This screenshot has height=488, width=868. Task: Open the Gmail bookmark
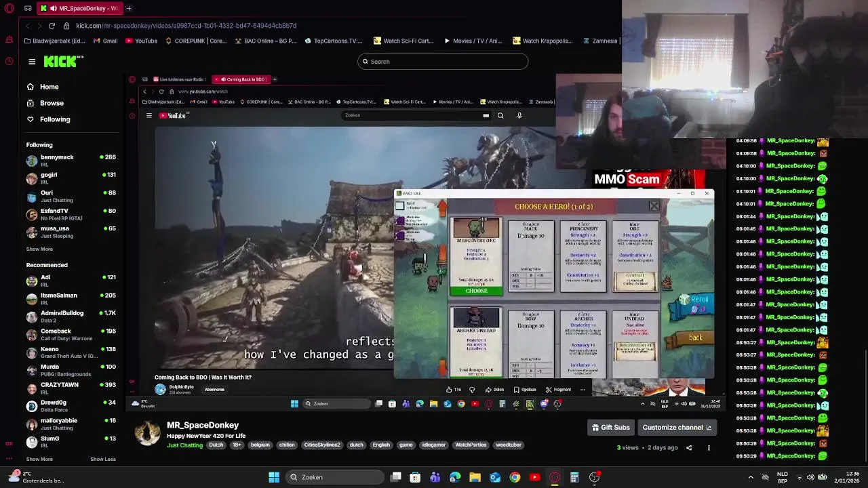coord(105,41)
